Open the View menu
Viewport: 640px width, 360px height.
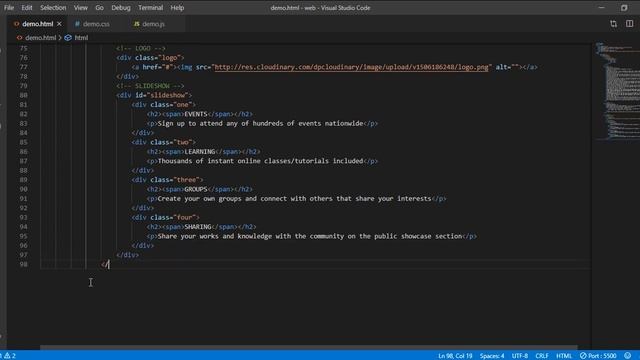(x=80, y=8)
